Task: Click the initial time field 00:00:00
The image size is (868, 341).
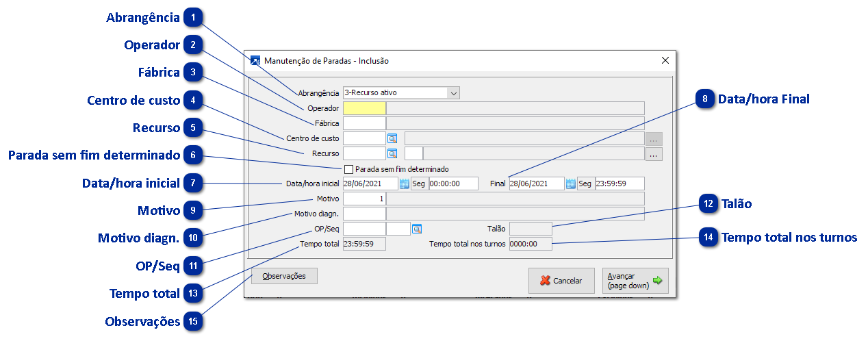Action: pyautogui.click(x=453, y=184)
